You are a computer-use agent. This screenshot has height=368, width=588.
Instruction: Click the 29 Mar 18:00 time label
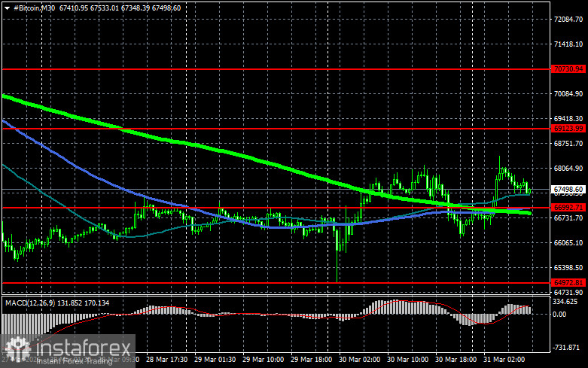point(311,360)
